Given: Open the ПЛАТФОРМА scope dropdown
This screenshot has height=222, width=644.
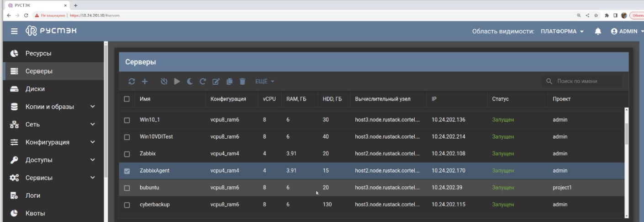Looking at the screenshot, I should point(562,31).
